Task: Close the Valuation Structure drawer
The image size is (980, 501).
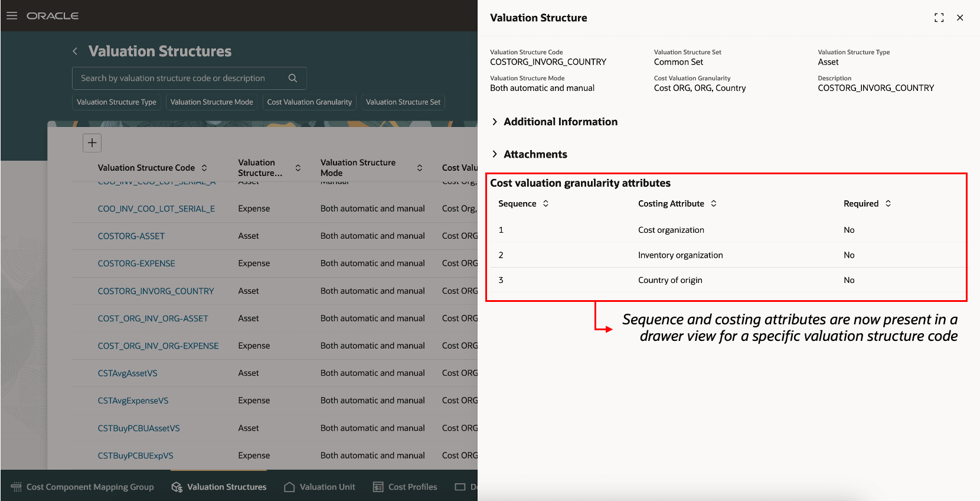Action: coord(960,18)
